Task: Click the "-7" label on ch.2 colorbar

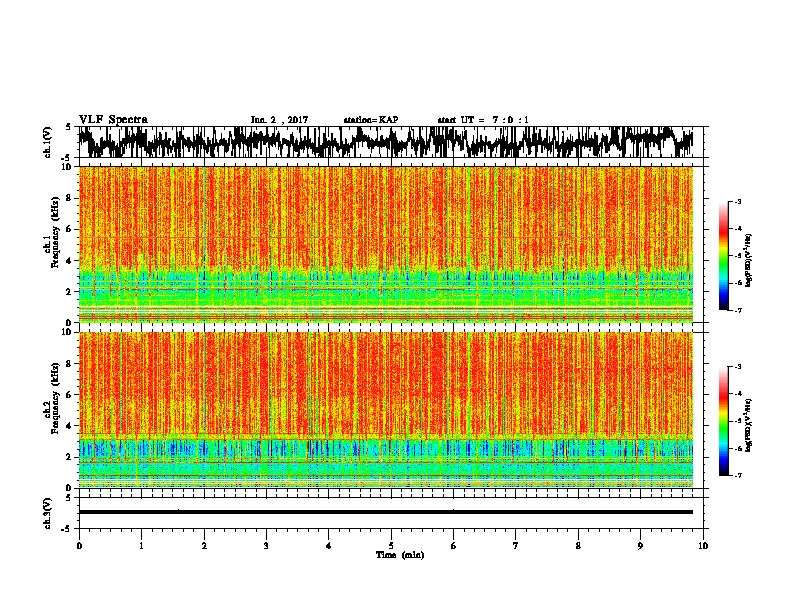Action: tap(737, 475)
